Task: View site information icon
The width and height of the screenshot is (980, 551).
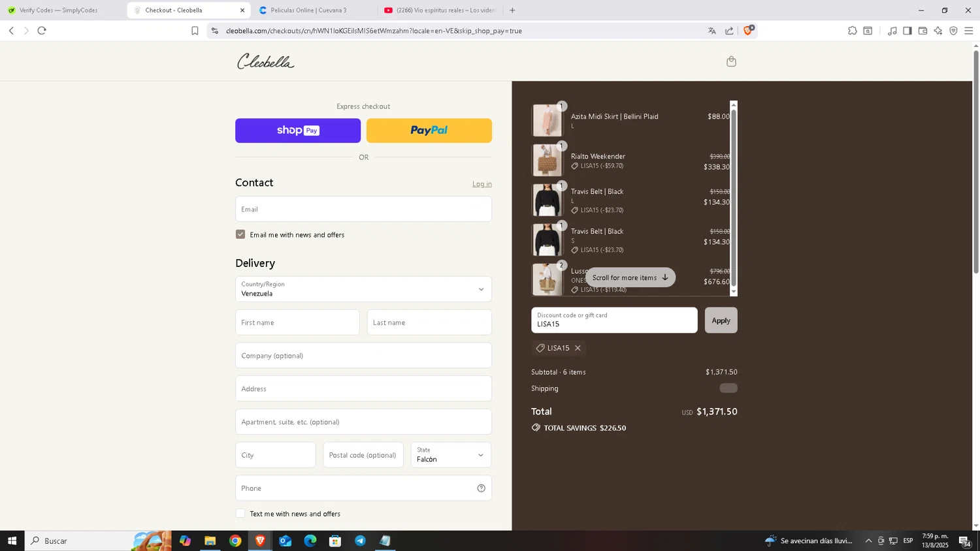Action: point(215,31)
